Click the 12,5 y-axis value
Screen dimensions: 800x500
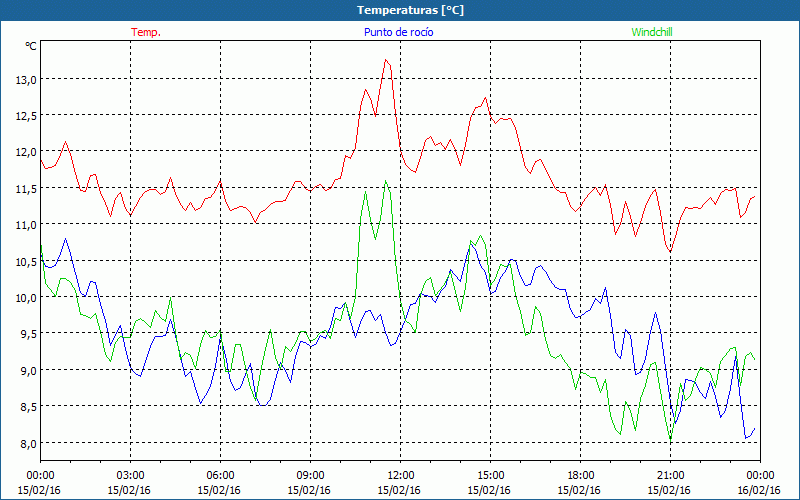pos(28,116)
